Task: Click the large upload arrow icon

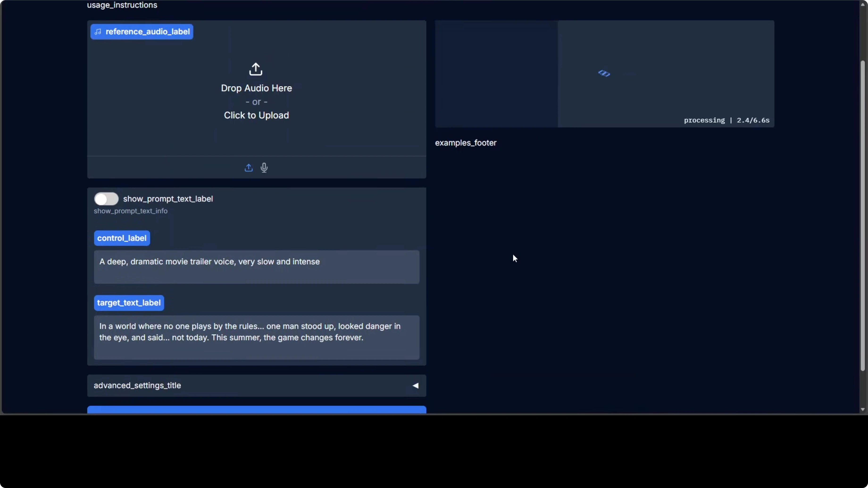Action: [x=256, y=69]
